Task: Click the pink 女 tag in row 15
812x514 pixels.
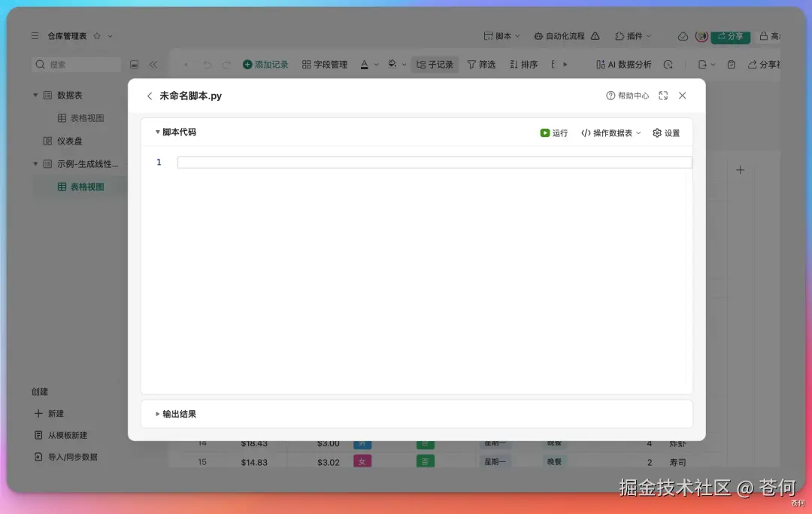Action: point(362,461)
